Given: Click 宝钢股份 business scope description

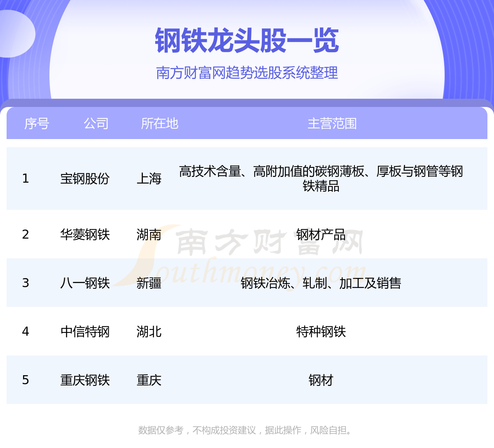Looking at the screenshot, I should point(321,179).
